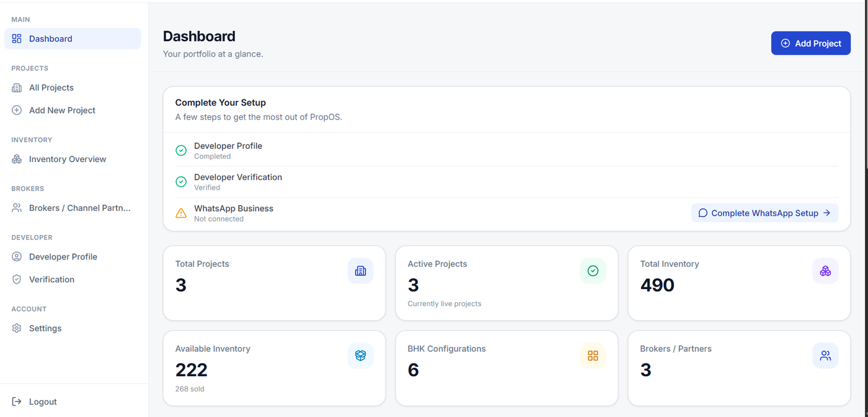This screenshot has height=417, width=868.
Task: Click the Total Inventory value 490
Action: 657,285
